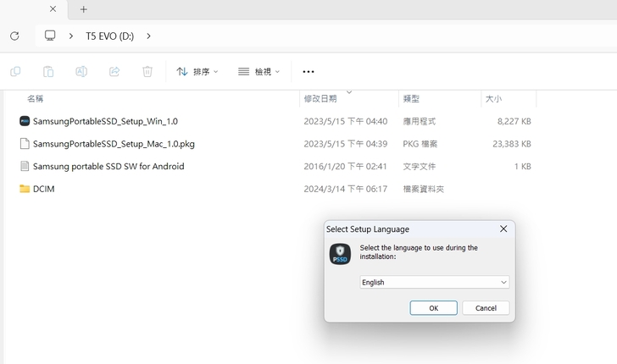Click Cancel in Select Setup Language dialog
The image size is (617, 364).
pos(486,308)
